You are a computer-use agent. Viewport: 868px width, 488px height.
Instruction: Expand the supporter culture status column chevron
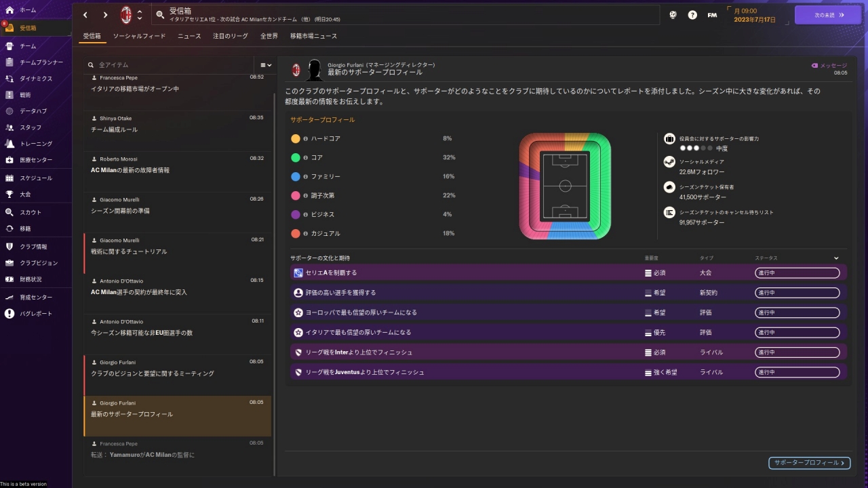836,258
